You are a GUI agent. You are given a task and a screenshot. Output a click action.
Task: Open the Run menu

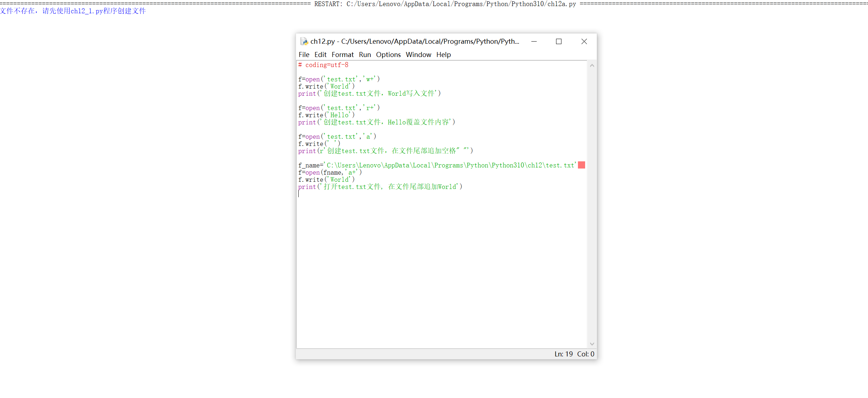(365, 55)
